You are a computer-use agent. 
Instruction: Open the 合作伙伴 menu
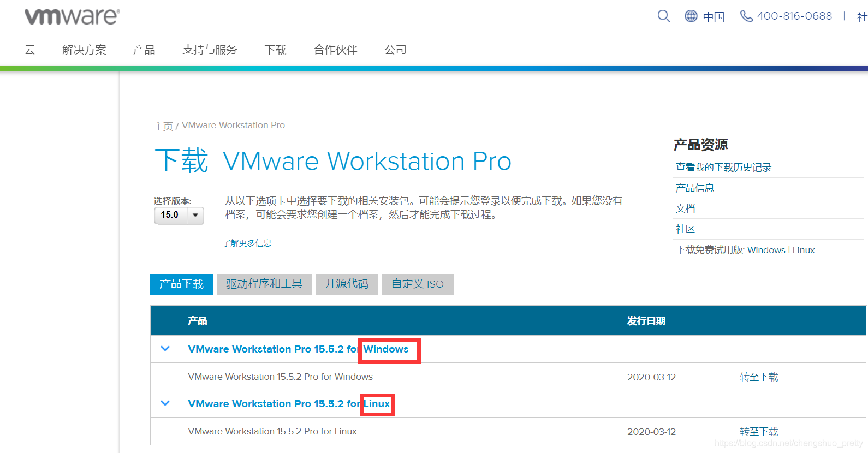point(335,50)
